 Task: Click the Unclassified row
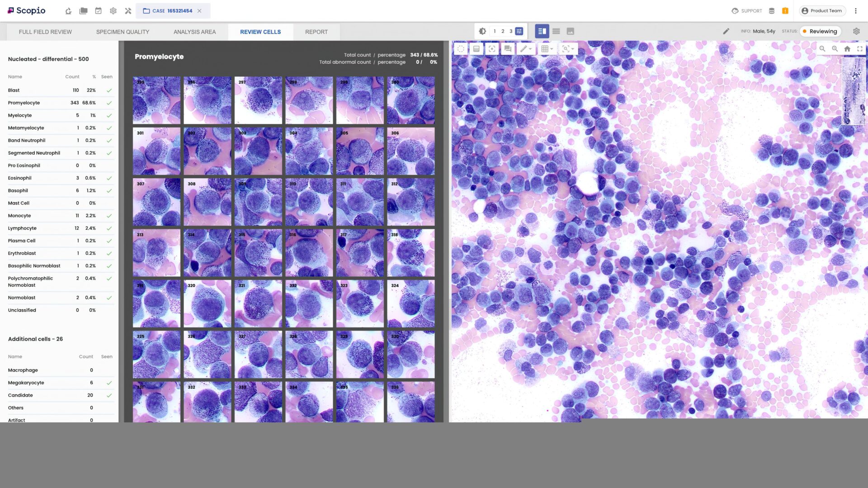coord(60,310)
